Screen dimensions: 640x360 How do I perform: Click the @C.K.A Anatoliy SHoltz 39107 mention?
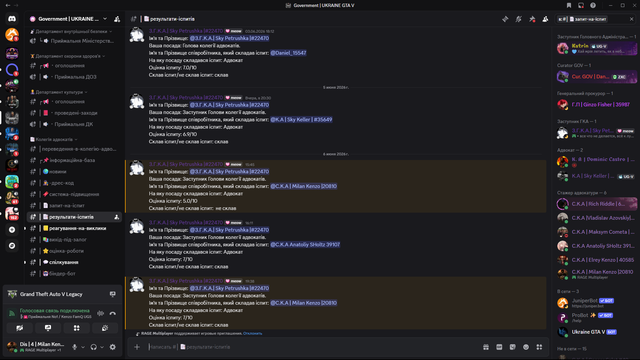click(x=305, y=244)
